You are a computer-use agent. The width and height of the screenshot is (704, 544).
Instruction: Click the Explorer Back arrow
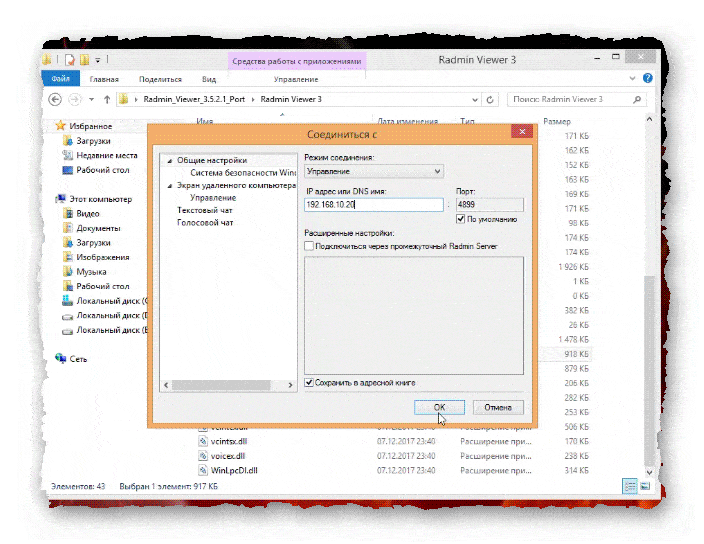tap(55, 99)
